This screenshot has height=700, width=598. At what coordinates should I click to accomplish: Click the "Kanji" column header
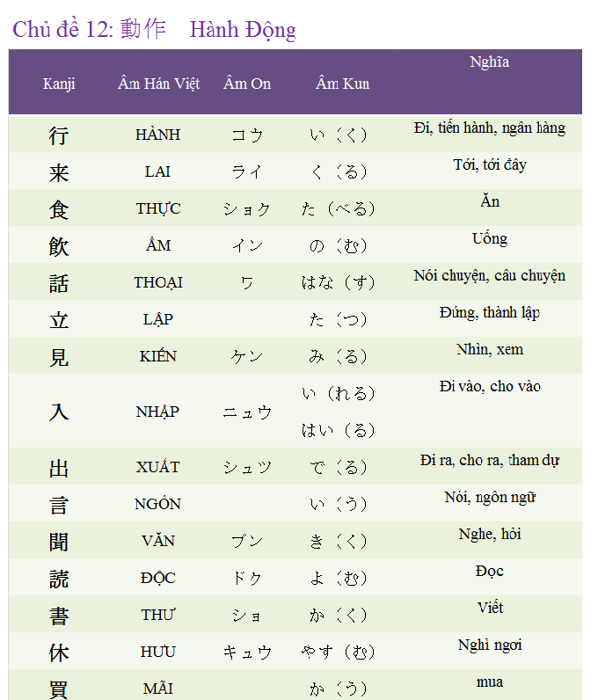pos(59,84)
